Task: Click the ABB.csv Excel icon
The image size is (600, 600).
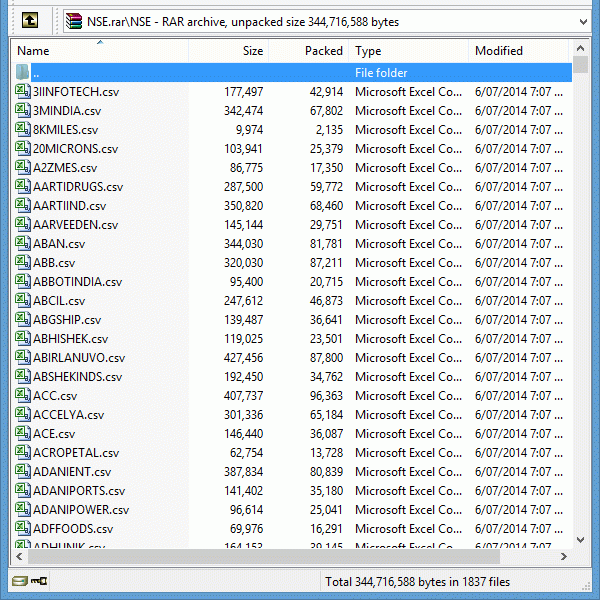Action: 23,262
